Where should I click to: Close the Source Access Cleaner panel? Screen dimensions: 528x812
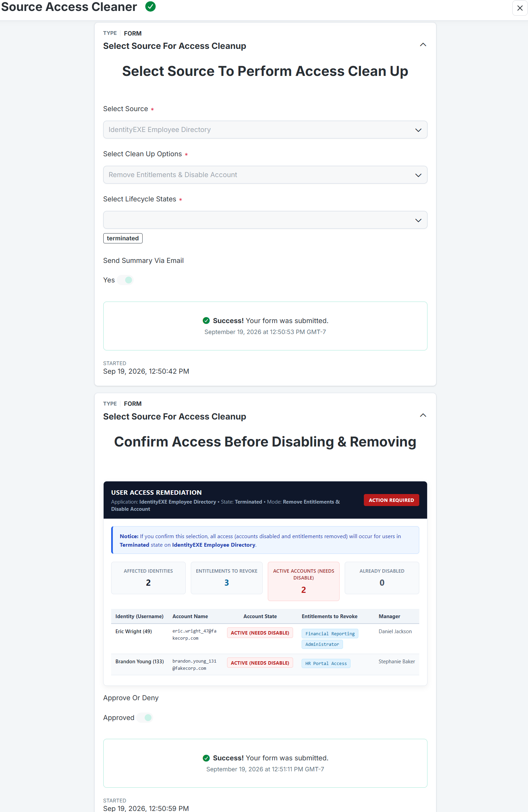(520, 8)
